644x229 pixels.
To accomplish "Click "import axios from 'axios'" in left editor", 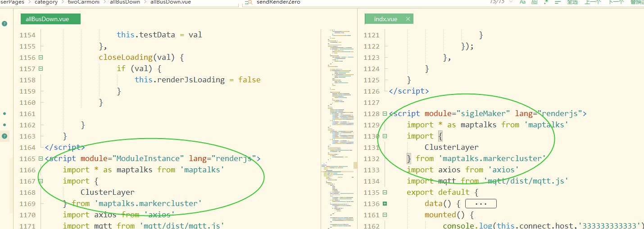I will click(x=119, y=215).
